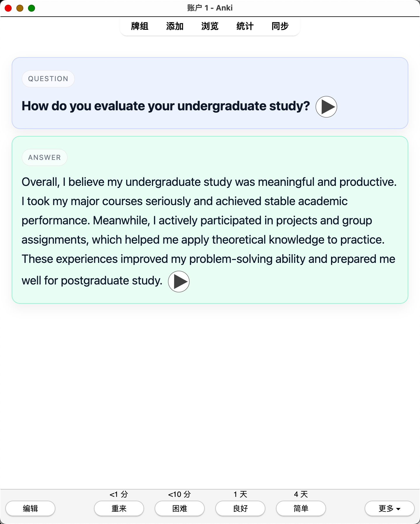The width and height of the screenshot is (420, 524).
Task: Click the ANSWER label badge
Action: [45, 158]
